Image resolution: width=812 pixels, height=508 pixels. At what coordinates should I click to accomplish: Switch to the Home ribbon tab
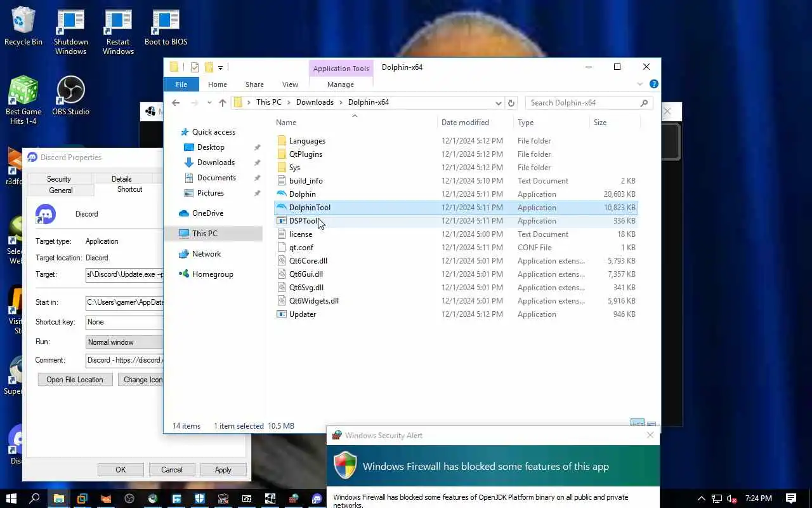click(218, 84)
